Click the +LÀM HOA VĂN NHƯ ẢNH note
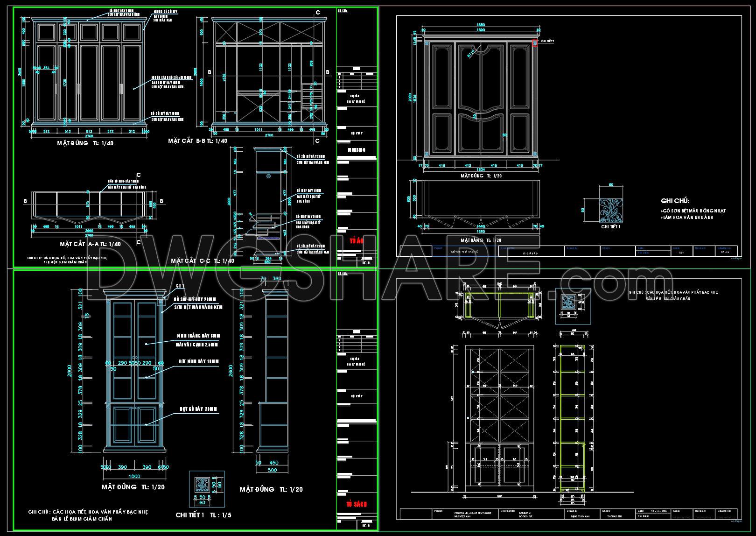This screenshot has width=756, height=536. (686, 219)
